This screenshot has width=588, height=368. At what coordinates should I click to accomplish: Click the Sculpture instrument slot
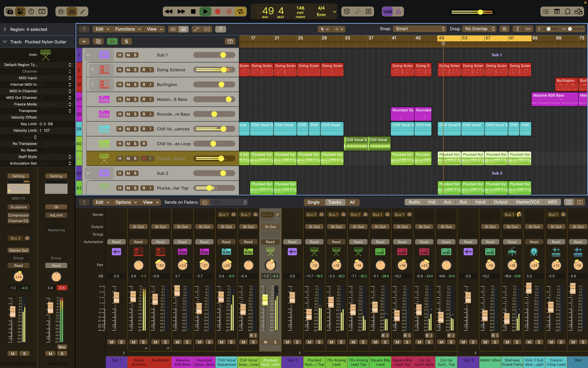[x=19, y=207]
